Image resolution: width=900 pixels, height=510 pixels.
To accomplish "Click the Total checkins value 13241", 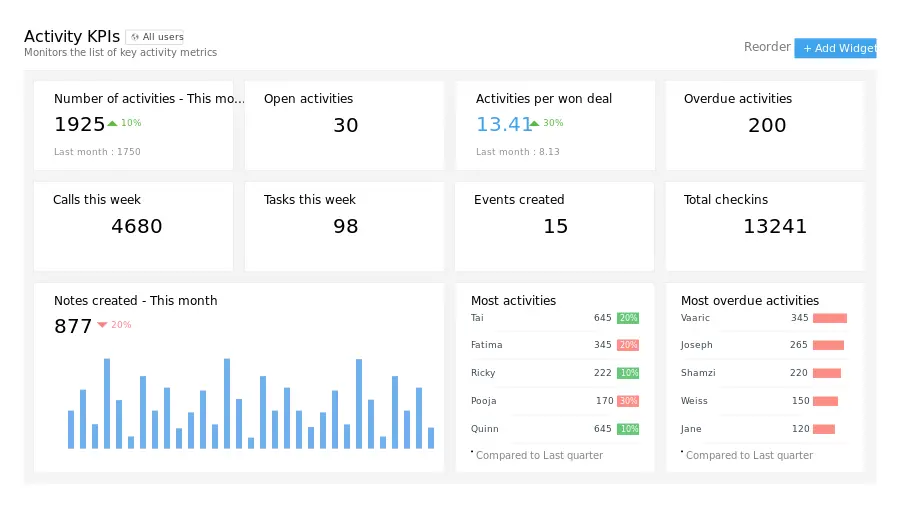I will coord(775,226).
